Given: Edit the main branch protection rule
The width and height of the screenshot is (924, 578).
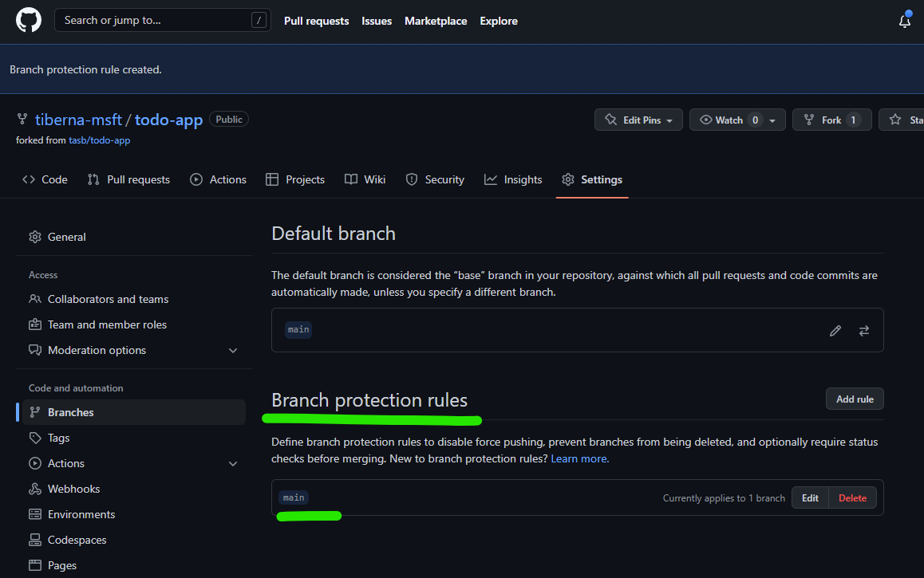Looking at the screenshot, I should 810,497.
